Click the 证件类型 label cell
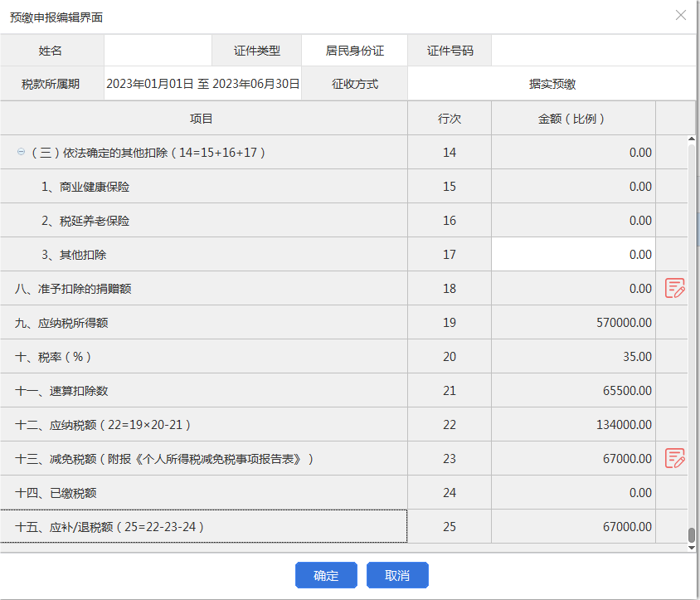Viewport: 700px width, 600px height. (257, 51)
